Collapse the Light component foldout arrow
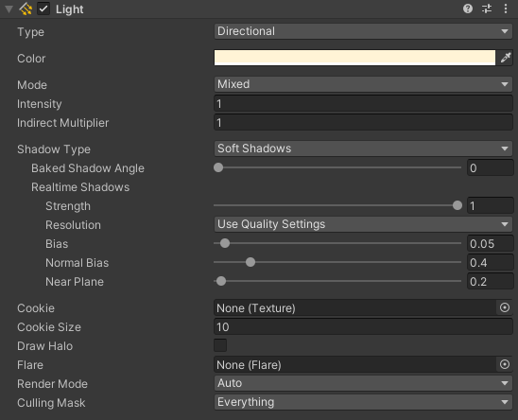The image size is (518, 420). 9,9
